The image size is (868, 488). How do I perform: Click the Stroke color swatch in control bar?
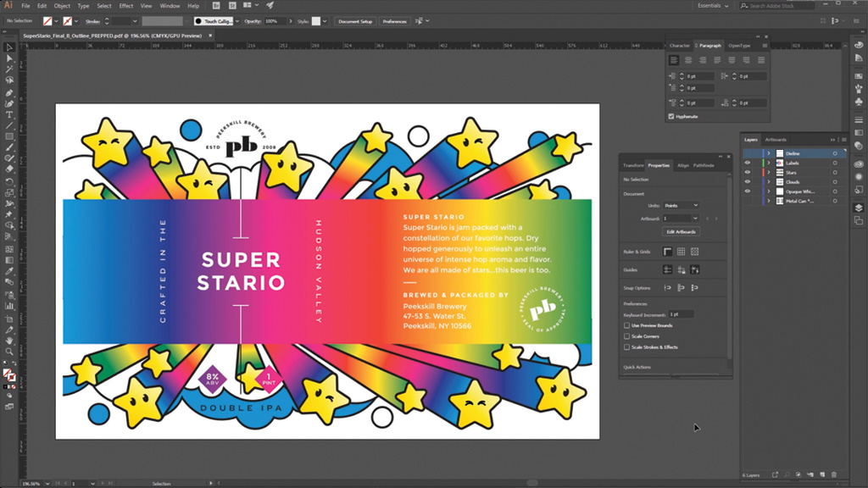tap(68, 21)
